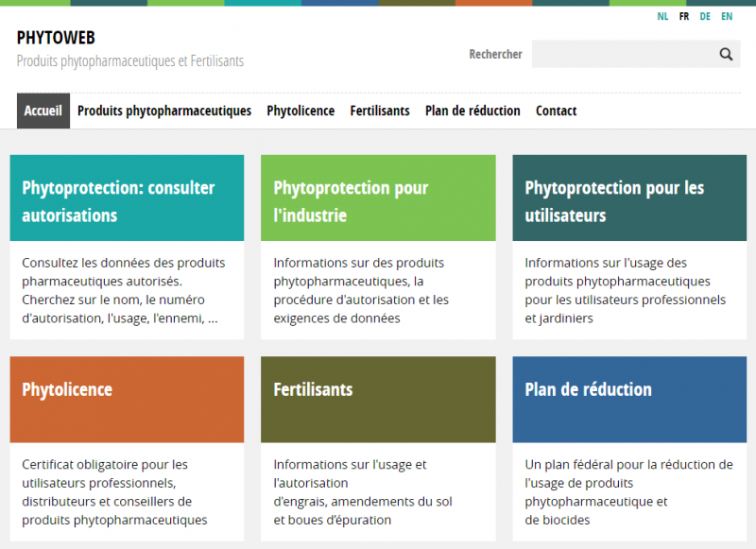
Task: Switch the site language to NL
Action: [x=662, y=16]
